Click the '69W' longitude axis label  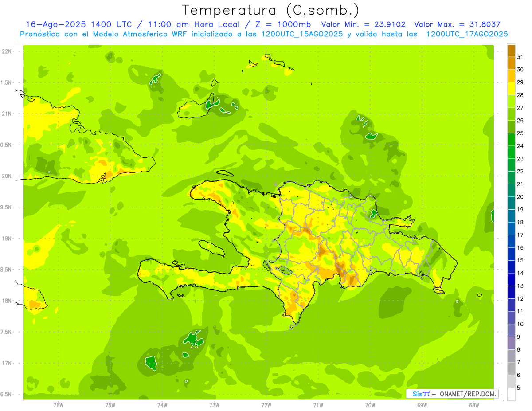tap(422, 405)
